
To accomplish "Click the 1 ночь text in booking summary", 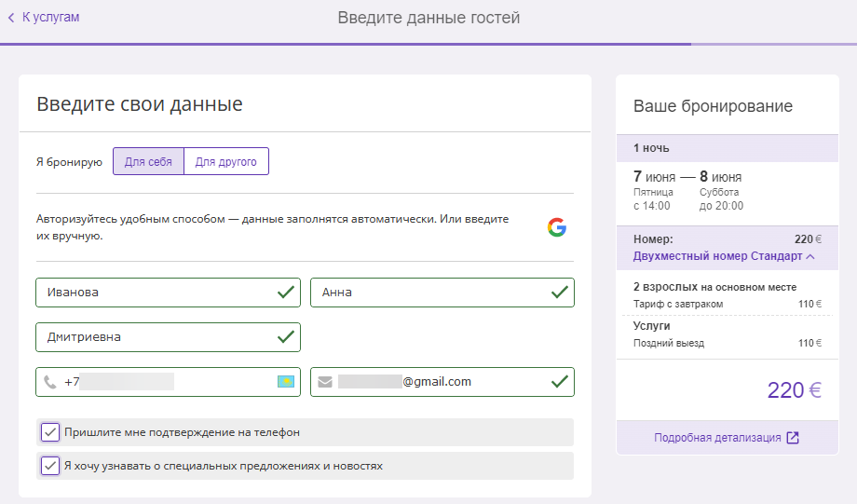I will (x=651, y=148).
